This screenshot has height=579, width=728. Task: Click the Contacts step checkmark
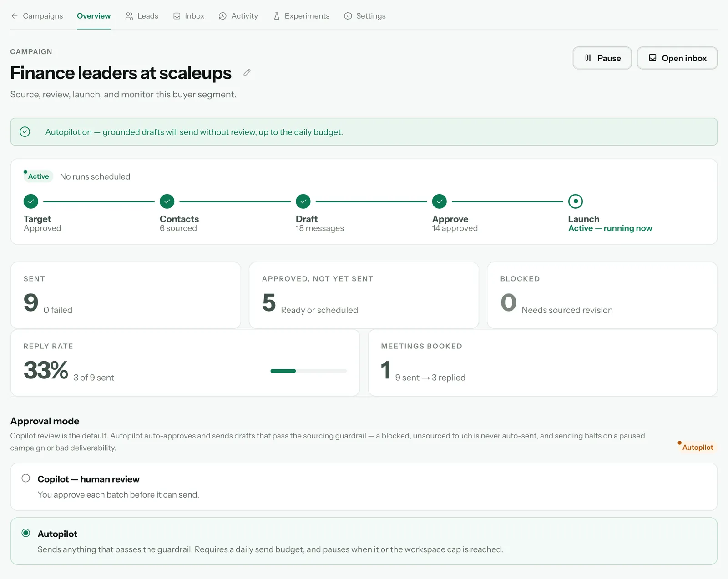click(167, 201)
